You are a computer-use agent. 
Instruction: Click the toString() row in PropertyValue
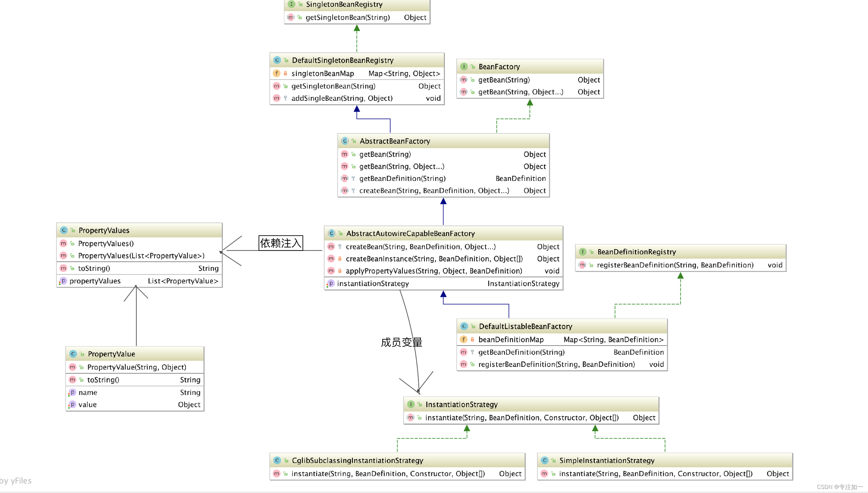135,380
